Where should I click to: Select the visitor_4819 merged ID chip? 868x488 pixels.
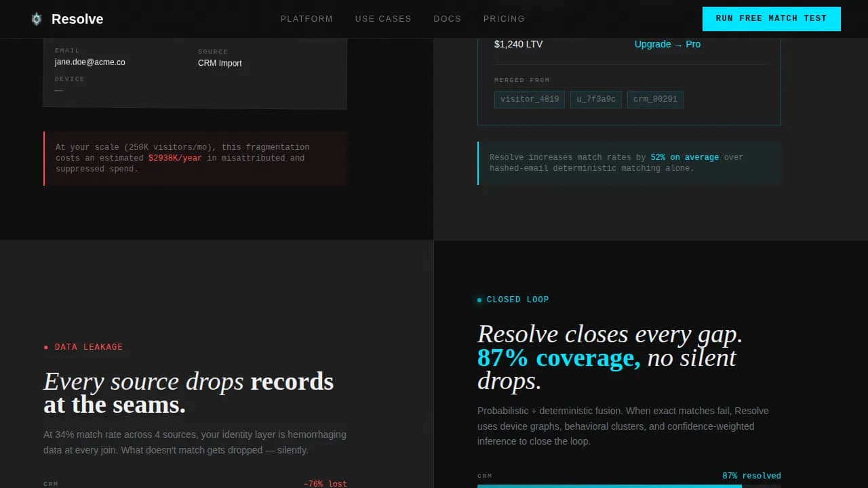tap(530, 100)
